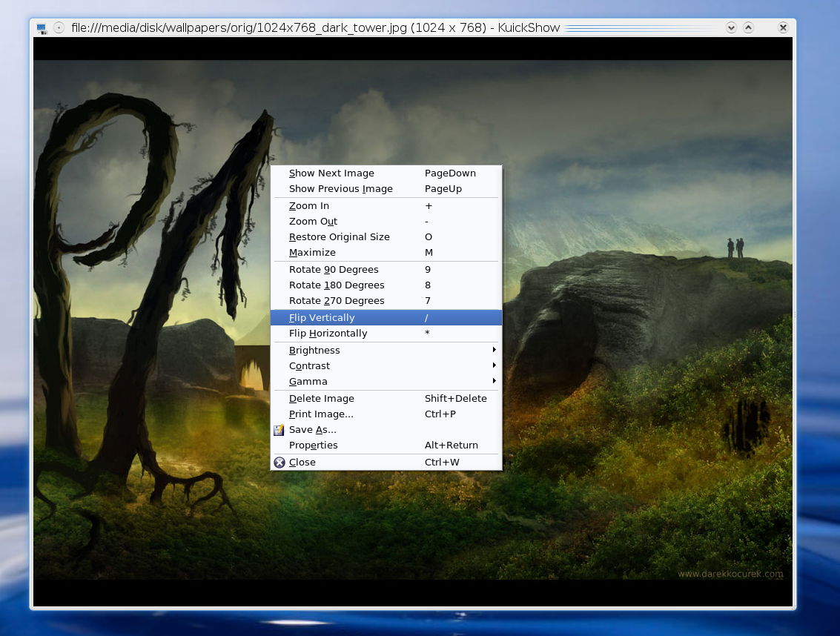Choose Rotate 270 Degrees
Viewport: 840px width, 636px height.
386,301
